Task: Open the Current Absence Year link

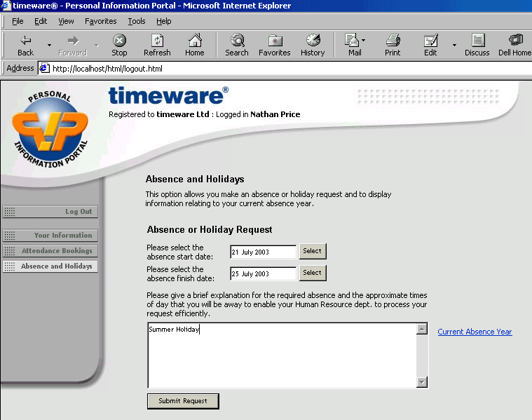Action: pyautogui.click(x=475, y=332)
